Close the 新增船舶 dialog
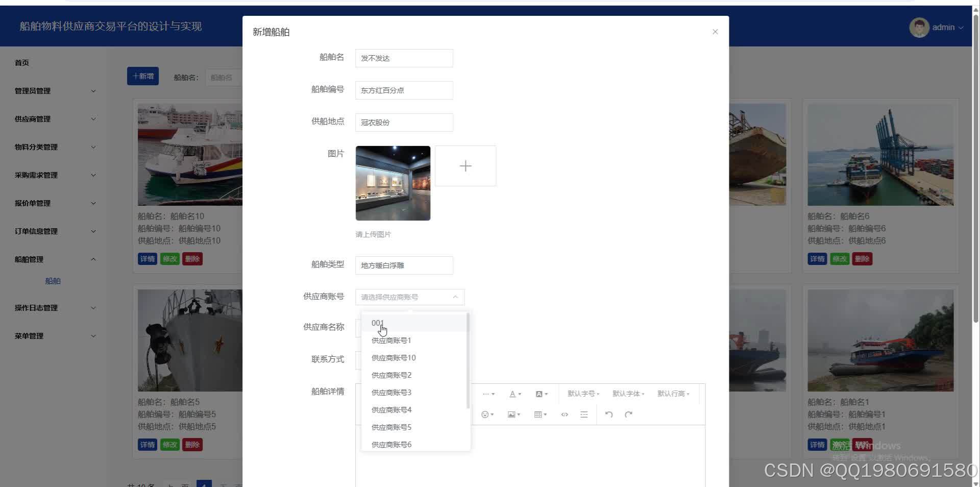 tap(715, 31)
